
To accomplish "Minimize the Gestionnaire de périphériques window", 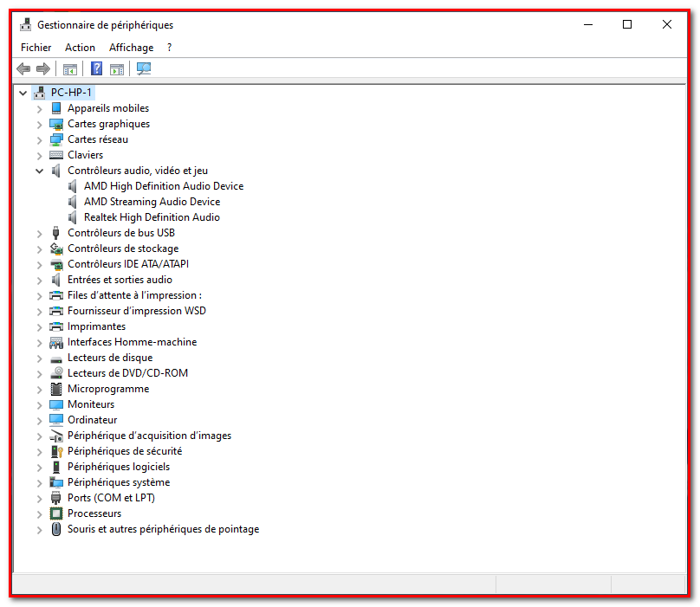I will [x=588, y=24].
